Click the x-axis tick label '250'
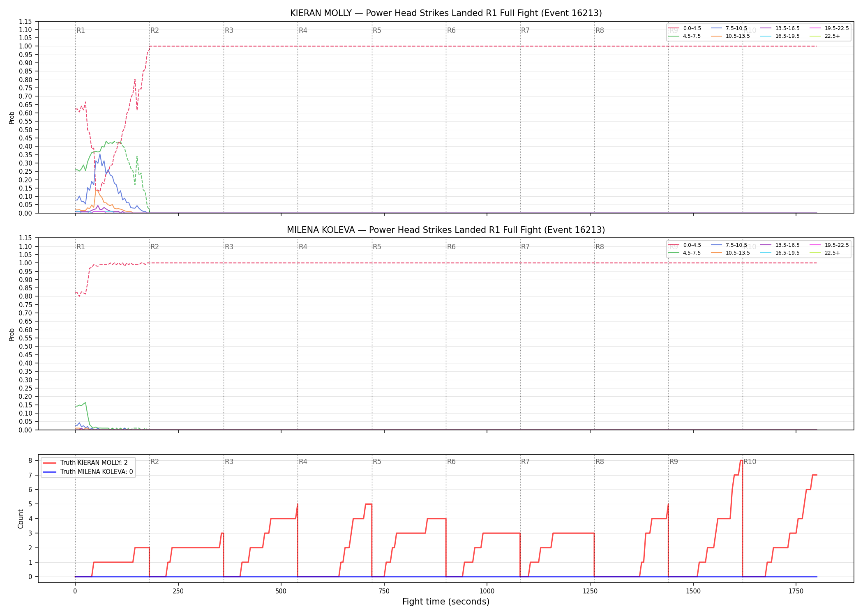This screenshot has width=863, height=616. tap(178, 591)
